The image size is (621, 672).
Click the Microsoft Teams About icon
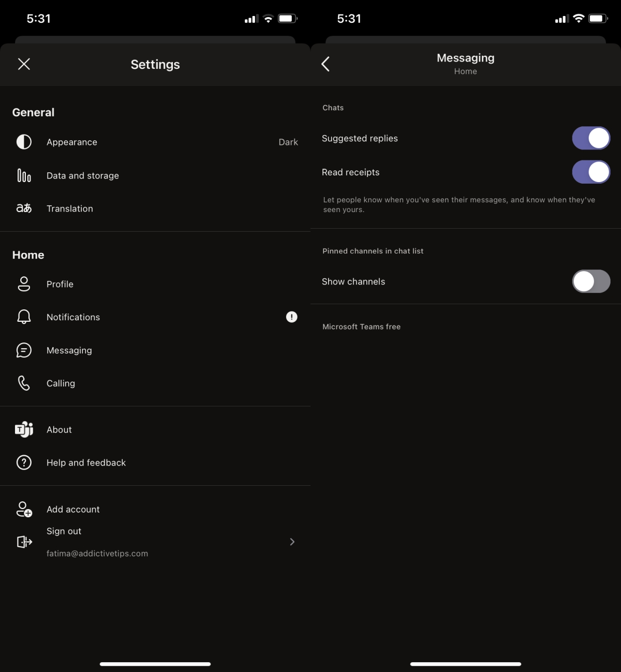24,429
